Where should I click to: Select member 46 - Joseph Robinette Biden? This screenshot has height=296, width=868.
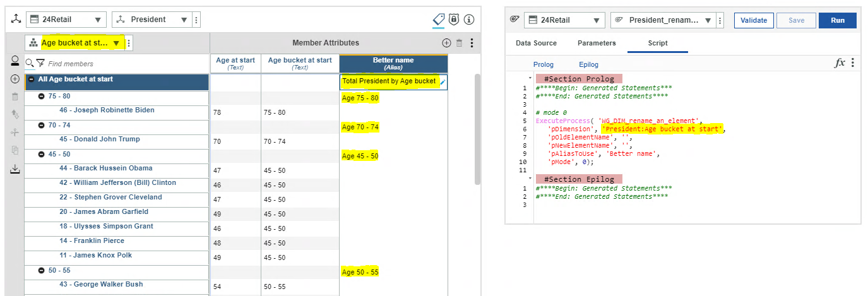point(107,110)
